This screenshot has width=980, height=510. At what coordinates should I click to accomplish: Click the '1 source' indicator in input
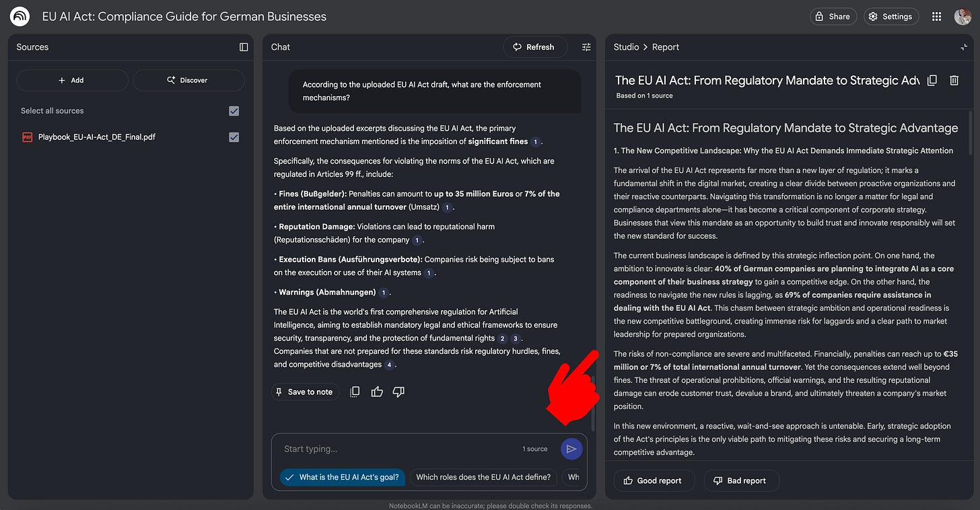535,449
